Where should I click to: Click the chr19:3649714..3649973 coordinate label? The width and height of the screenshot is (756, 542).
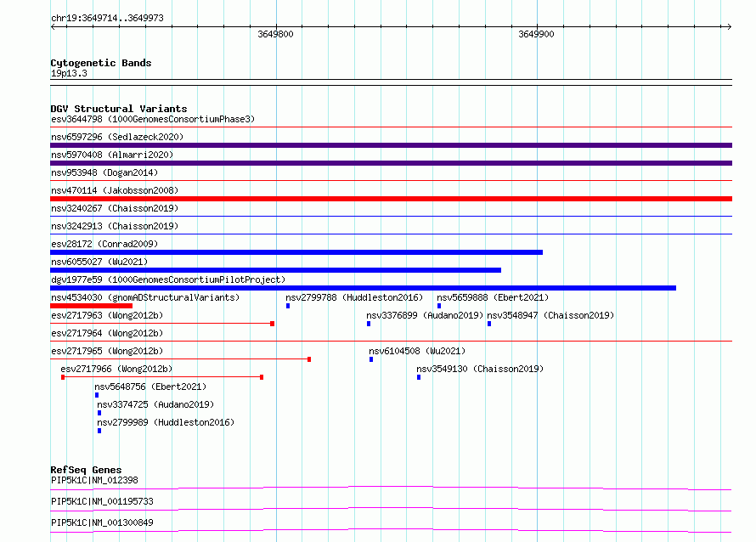point(108,18)
